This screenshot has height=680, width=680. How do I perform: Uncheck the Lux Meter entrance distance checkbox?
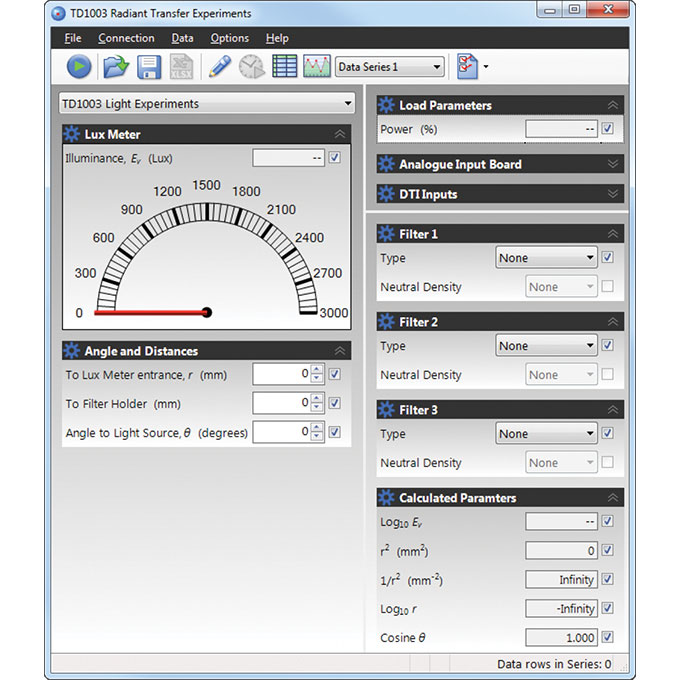(334, 374)
